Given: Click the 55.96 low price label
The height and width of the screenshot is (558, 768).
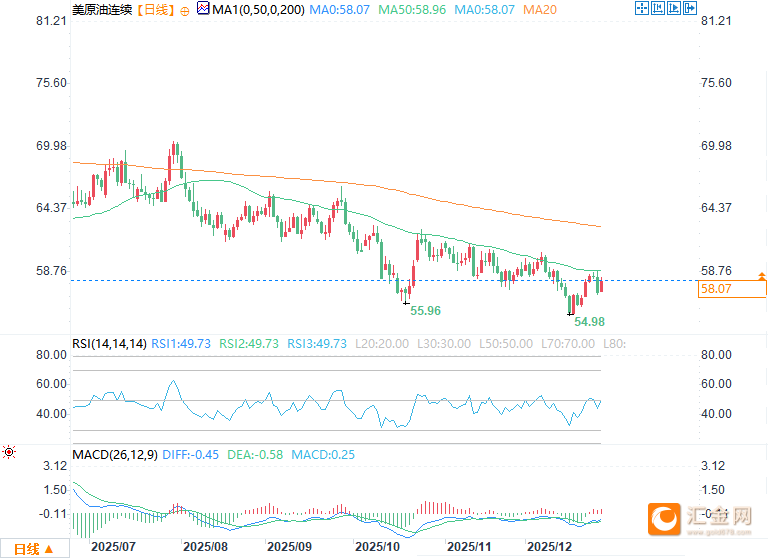Looking at the screenshot, I should click(x=425, y=311).
